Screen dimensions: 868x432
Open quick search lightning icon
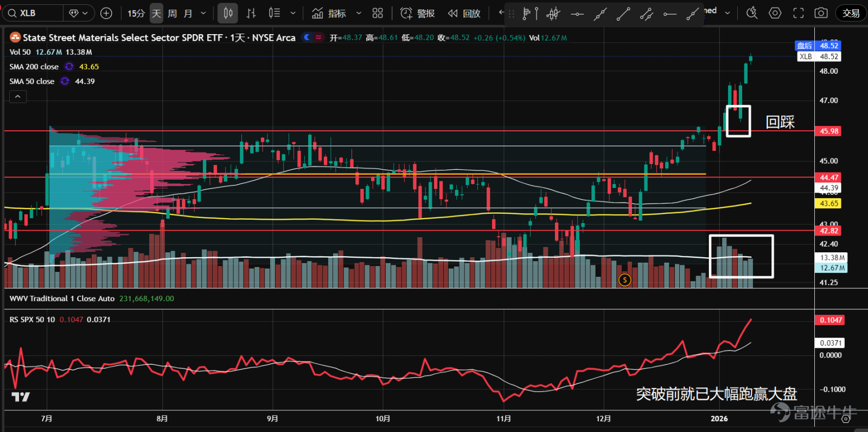click(x=752, y=13)
